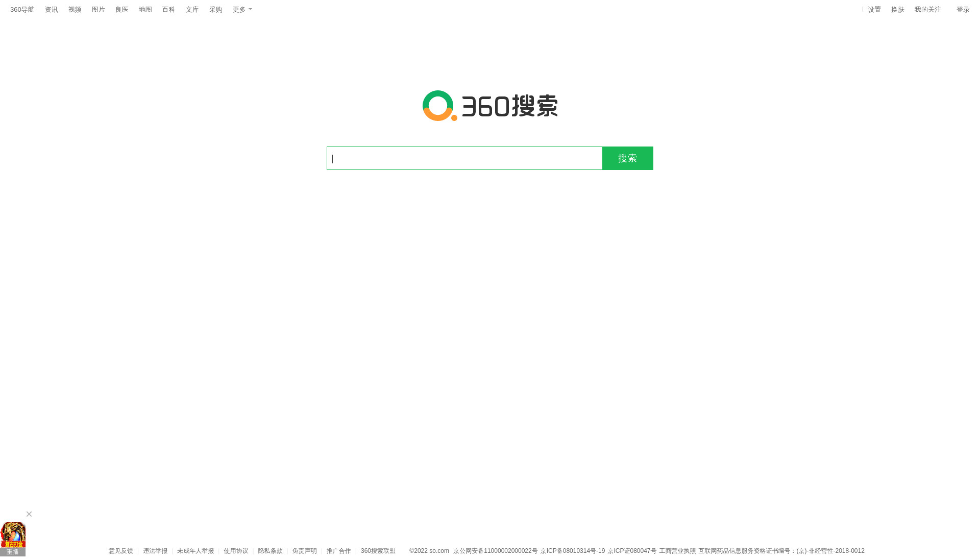Open 地图 maps
This screenshot has height=560, width=980.
(x=145, y=10)
